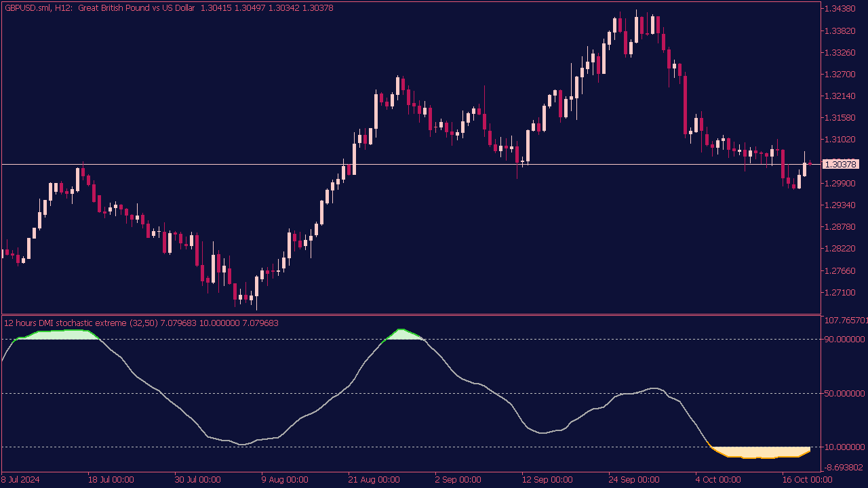Click the orange oversold zone in the indicator
The image size is (868, 488).
point(759,452)
